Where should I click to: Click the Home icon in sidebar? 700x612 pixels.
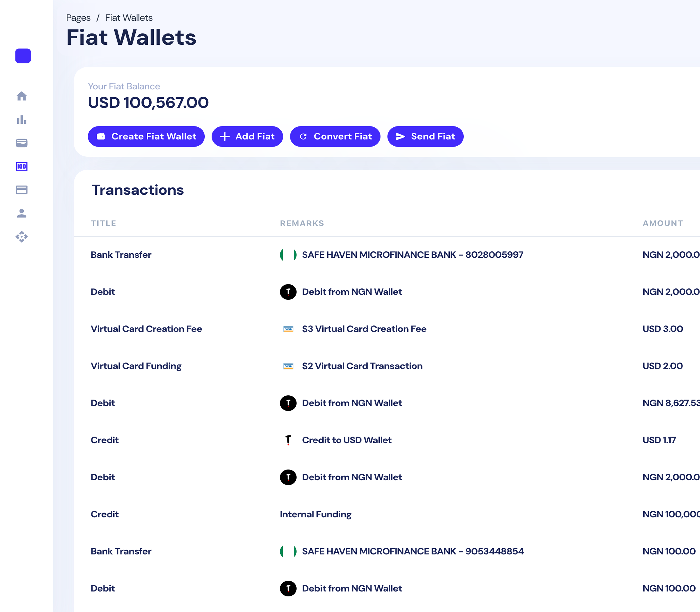pyautogui.click(x=22, y=96)
